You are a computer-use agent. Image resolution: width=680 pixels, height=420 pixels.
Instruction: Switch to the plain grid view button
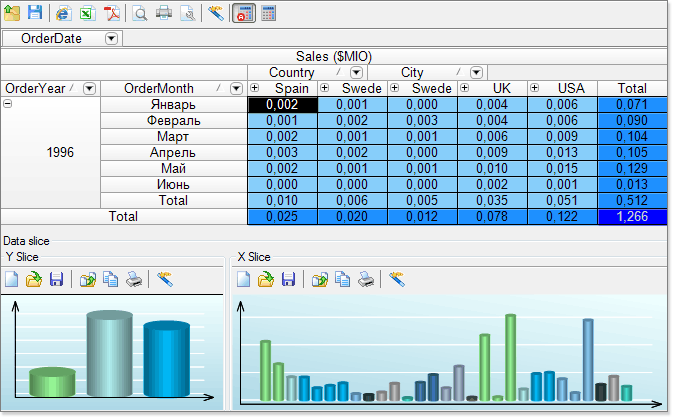click(268, 13)
